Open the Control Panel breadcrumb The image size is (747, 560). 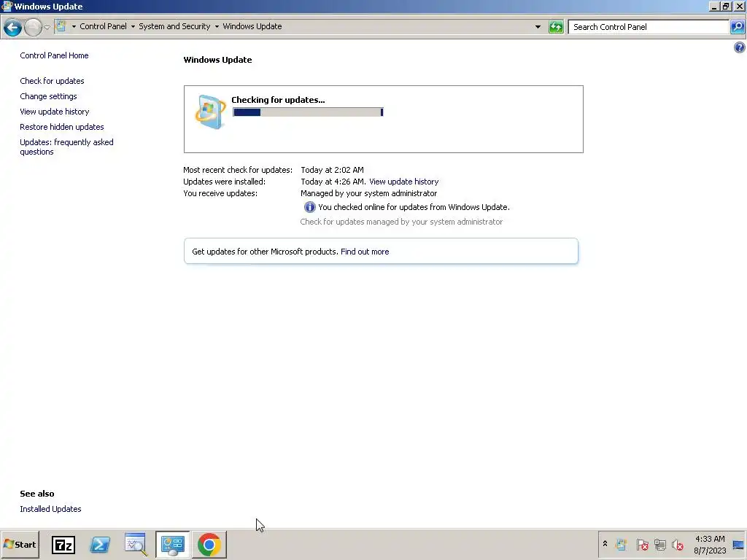[x=103, y=26]
